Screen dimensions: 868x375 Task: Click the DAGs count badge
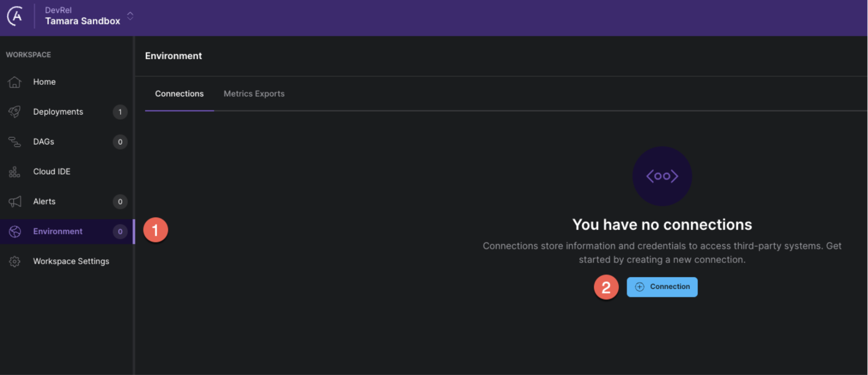120,142
